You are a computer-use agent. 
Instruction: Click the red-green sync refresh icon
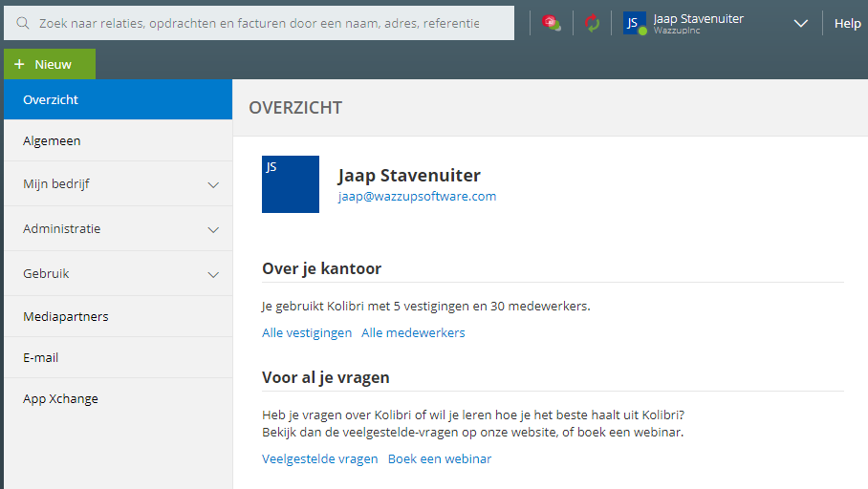tap(593, 23)
